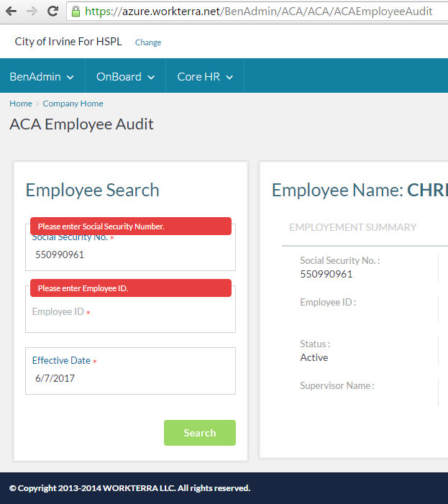
Task: Click the browser back arrow
Action: [12, 12]
